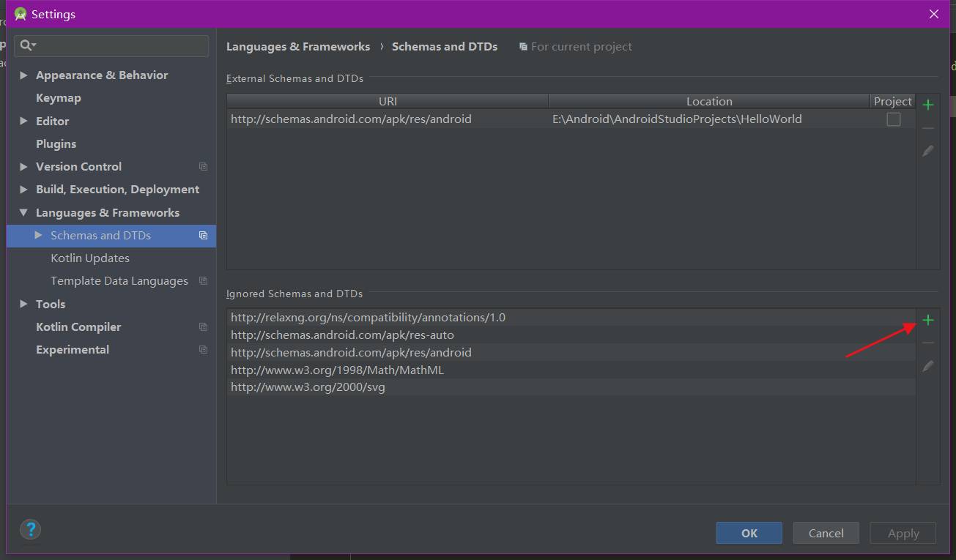956x560 pixels.
Task: Add a new external schema with the plus icon
Action: 927,103
